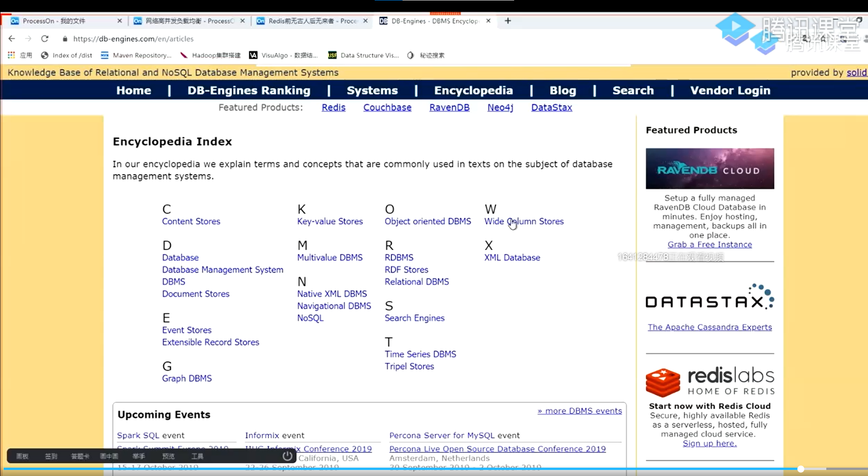Click the video progress slider handle
The width and height of the screenshot is (868, 476).
tap(801, 469)
